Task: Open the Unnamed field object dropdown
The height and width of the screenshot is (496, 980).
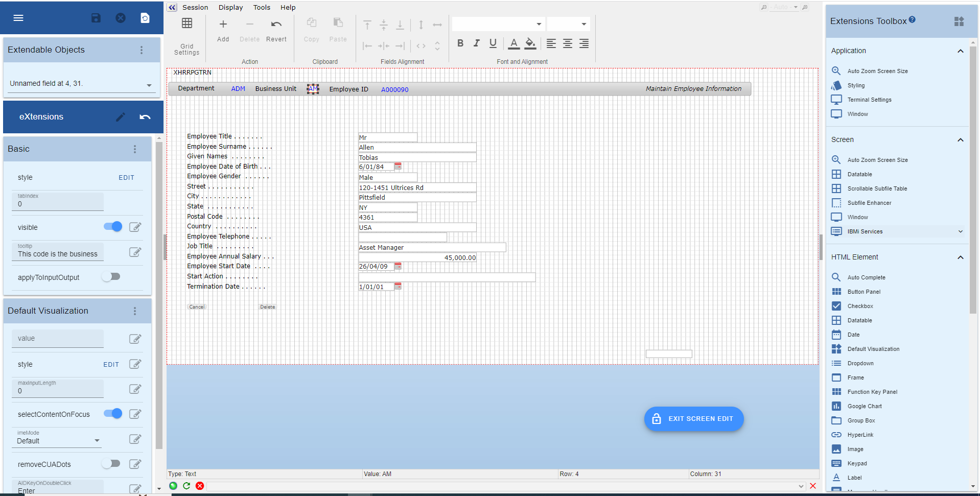Action: click(x=149, y=85)
